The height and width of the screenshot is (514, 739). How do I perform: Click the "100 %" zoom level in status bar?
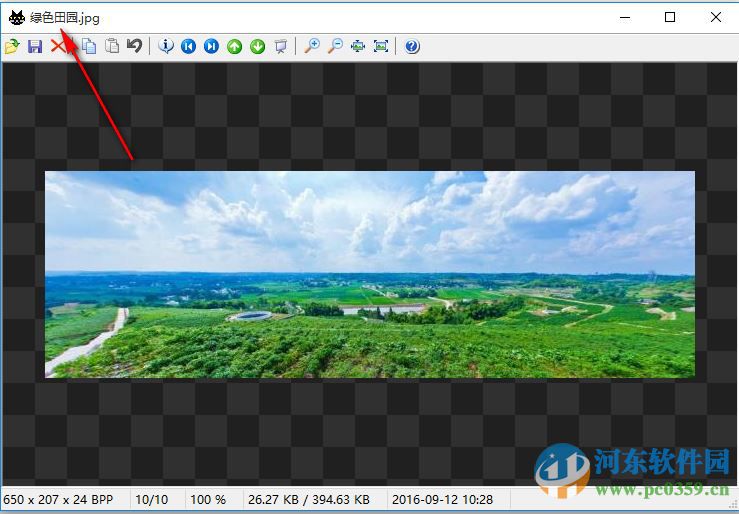208,499
